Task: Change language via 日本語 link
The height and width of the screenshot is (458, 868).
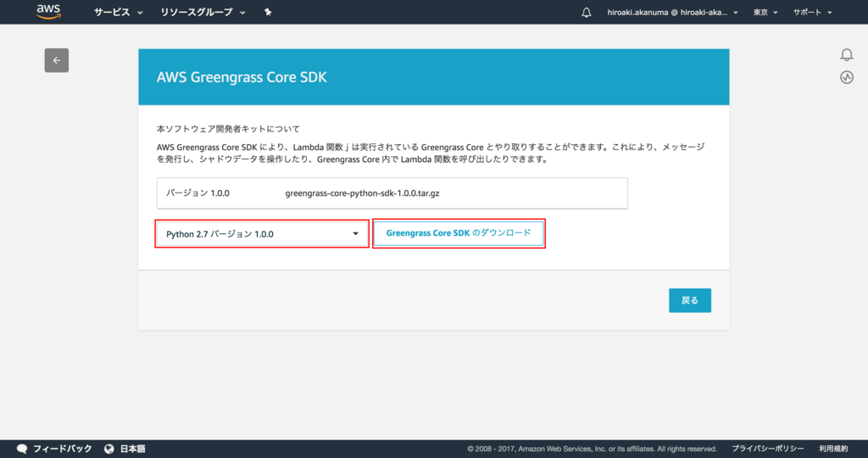Action: click(133, 449)
